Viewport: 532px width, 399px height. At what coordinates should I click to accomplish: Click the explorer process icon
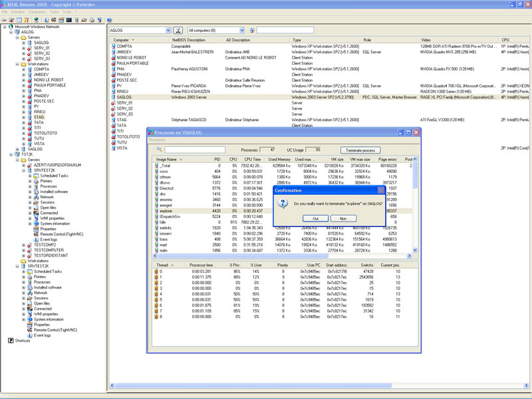[156, 211]
